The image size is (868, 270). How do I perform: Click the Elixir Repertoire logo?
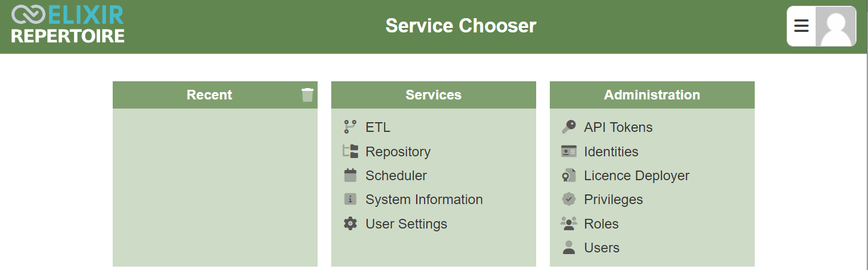(x=68, y=25)
